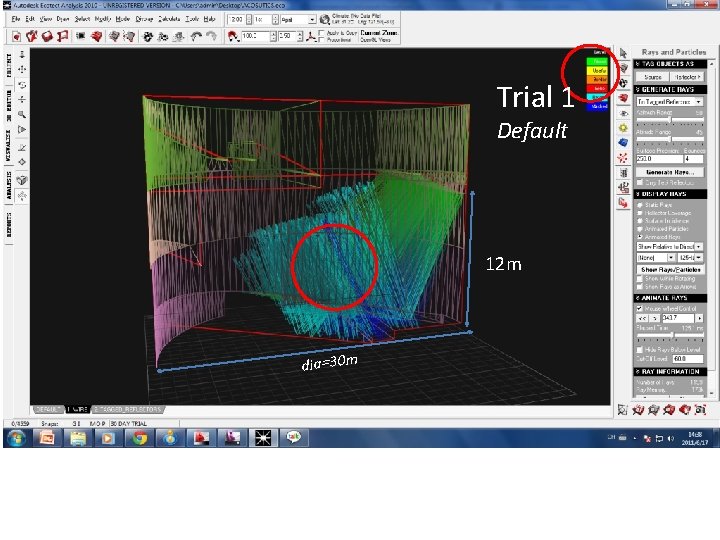The image size is (720, 540).
Task: Click the 3D cube icon in left toolbar
Action: (22, 180)
